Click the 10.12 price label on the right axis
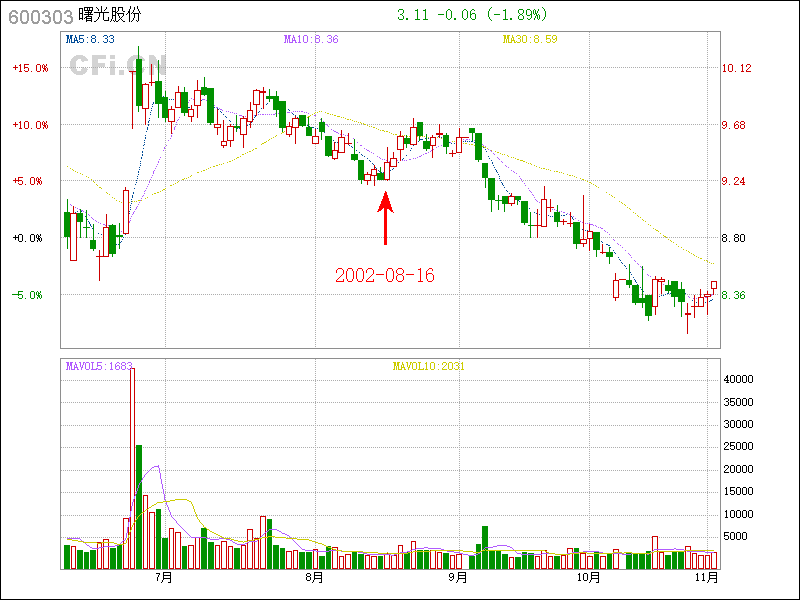The image size is (800, 600). tap(736, 68)
